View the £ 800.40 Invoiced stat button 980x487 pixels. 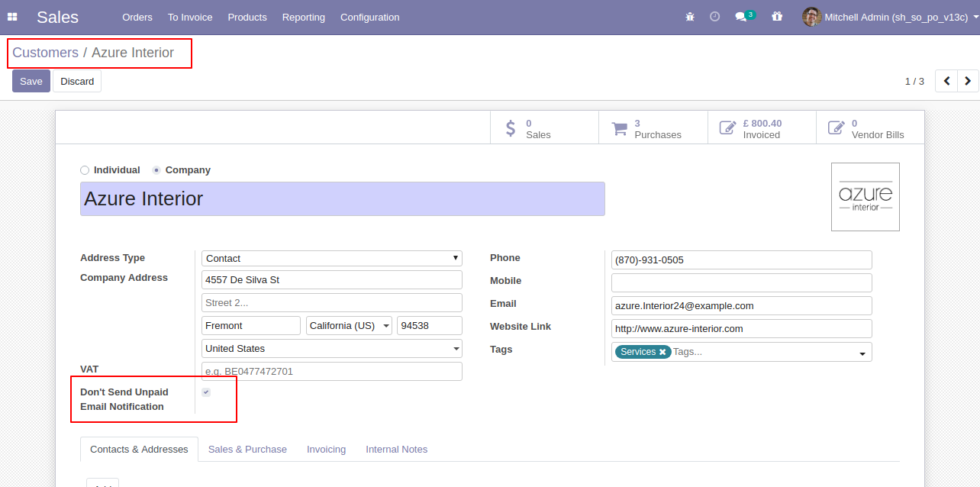click(x=762, y=128)
